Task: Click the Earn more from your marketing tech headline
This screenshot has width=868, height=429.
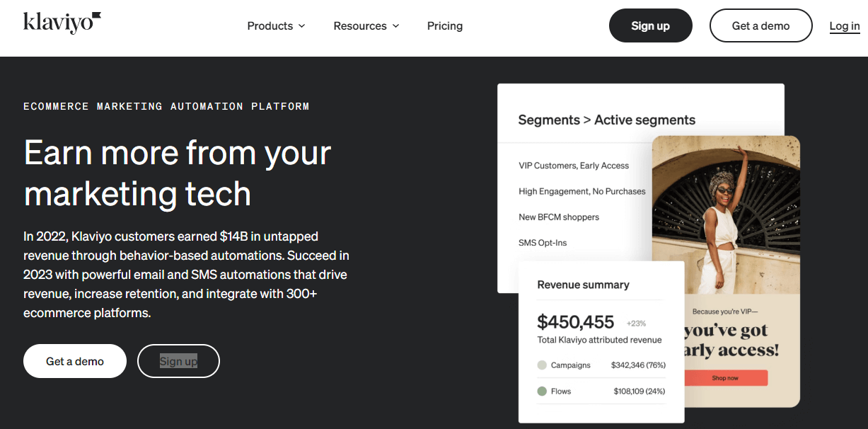Action: pyautogui.click(x=178, y=173)
